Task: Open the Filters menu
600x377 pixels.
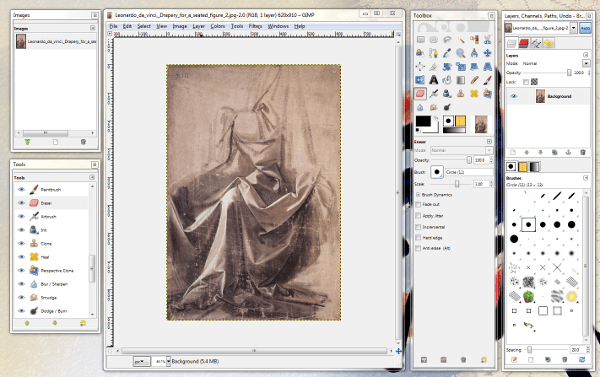Action: (255, 26)
